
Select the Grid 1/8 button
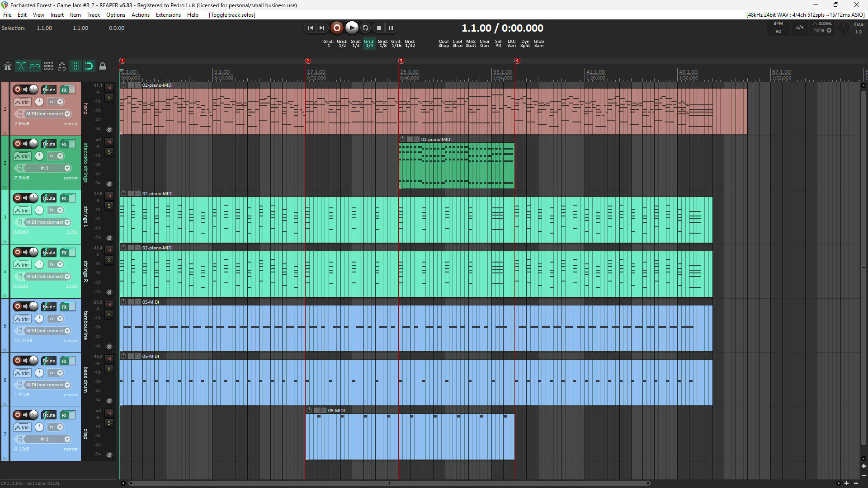click(382, 43)
